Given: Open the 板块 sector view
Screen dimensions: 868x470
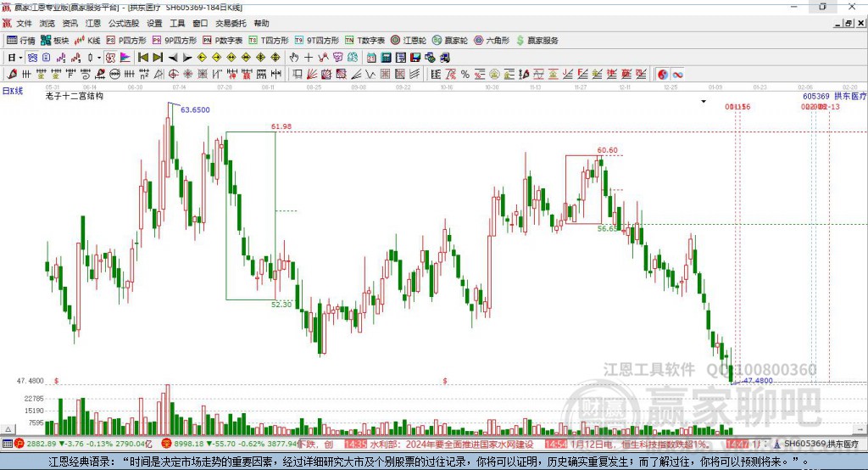Looking at the screenshot, I should coord(54,41).
